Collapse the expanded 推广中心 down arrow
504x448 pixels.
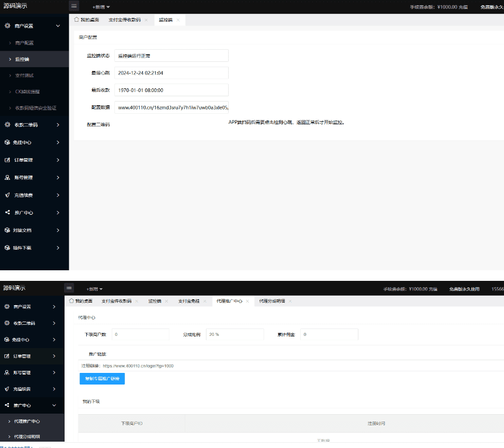pos(54,406)
